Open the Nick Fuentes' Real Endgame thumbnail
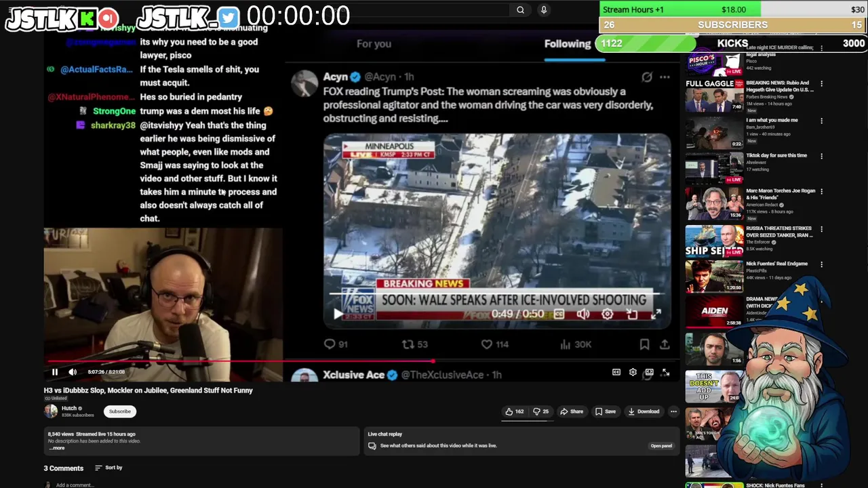 [x=714, y=277]
